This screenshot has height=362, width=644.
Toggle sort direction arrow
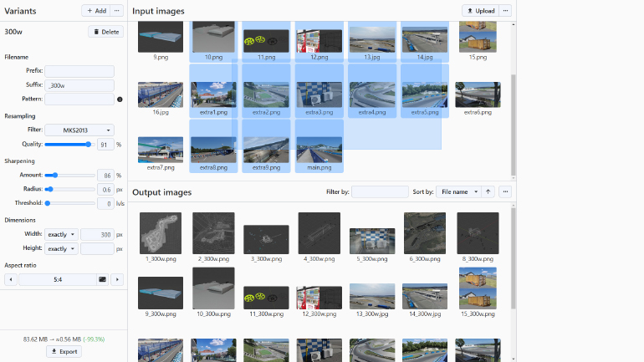488,191
